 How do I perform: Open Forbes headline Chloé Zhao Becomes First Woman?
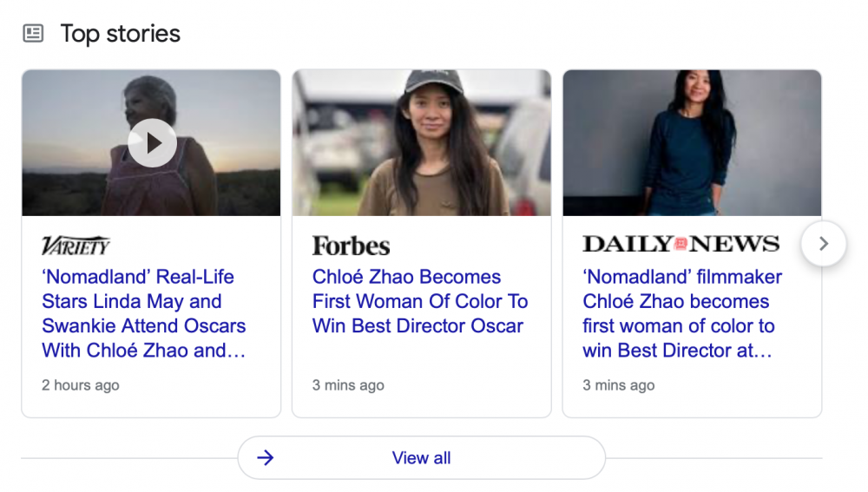(420, 301)
